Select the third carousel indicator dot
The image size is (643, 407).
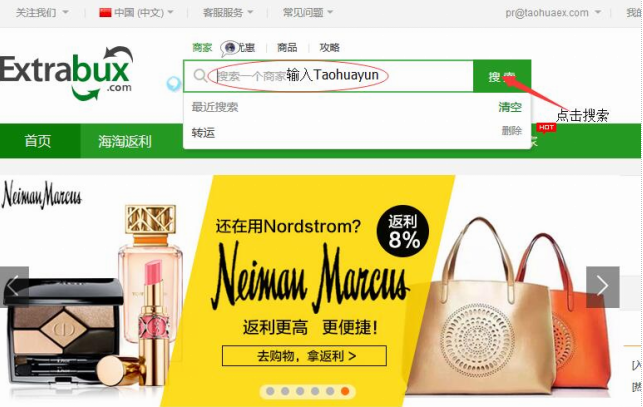[x=300, y=391]
